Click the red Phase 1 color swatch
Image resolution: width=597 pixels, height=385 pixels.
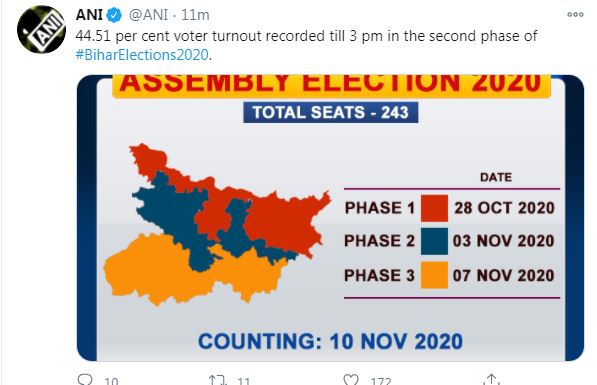tap(434, 208)
